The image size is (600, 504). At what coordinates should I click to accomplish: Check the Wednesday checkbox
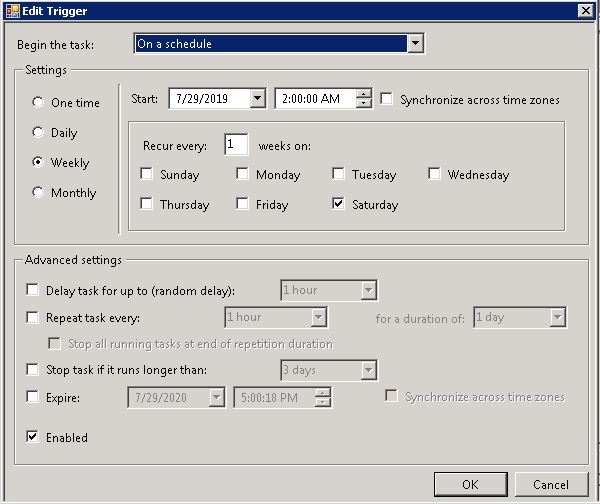pos(434,173)
